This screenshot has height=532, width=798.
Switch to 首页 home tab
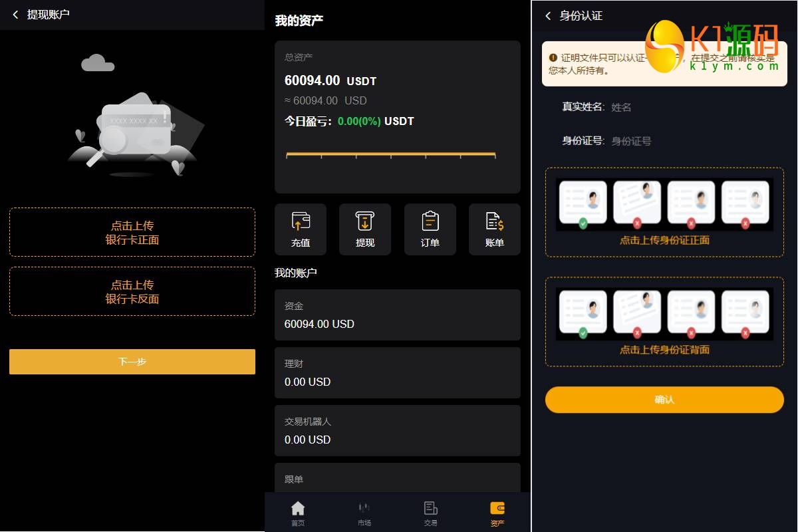pos(298,513)
